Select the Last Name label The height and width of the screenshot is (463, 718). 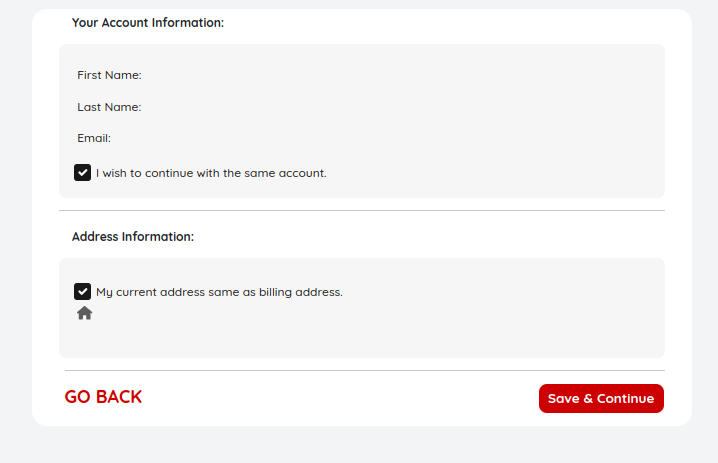(x=109, y=107)
